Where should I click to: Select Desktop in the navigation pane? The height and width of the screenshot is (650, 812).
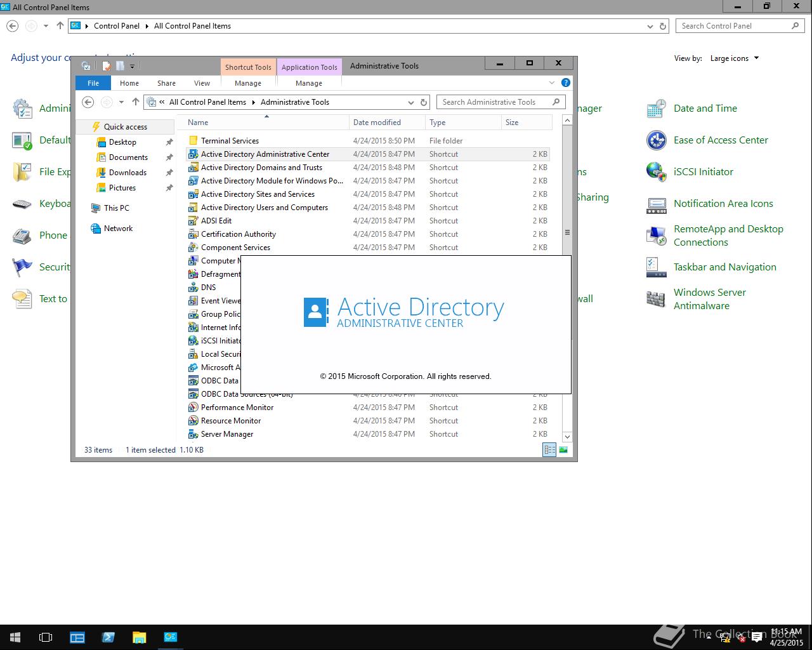122,142
